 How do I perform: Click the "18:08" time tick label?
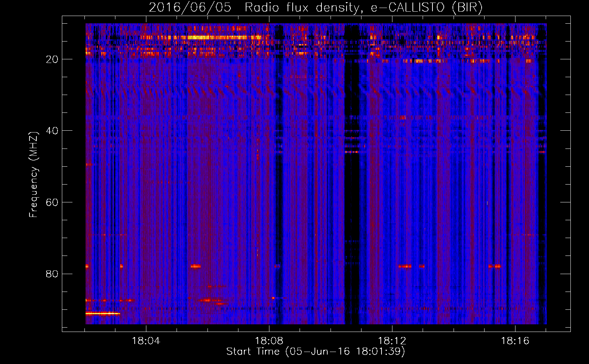pos(269,341)
